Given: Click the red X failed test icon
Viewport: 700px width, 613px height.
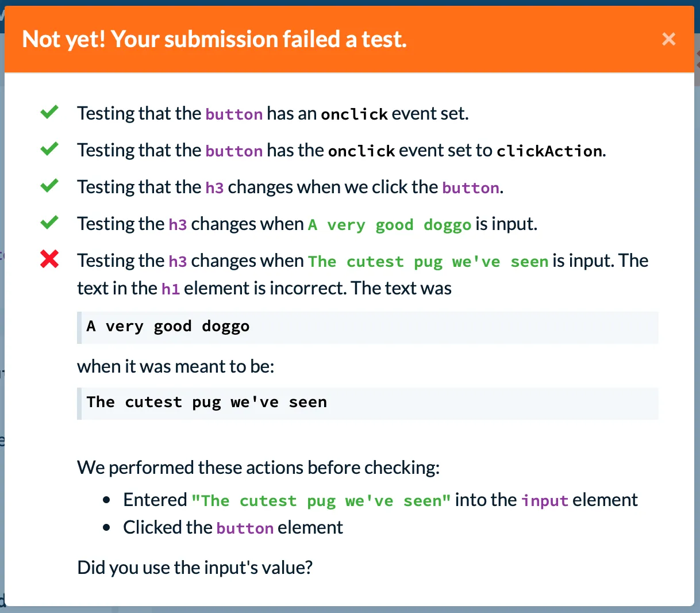Looking at the screenshot, I should click(49, 259).
